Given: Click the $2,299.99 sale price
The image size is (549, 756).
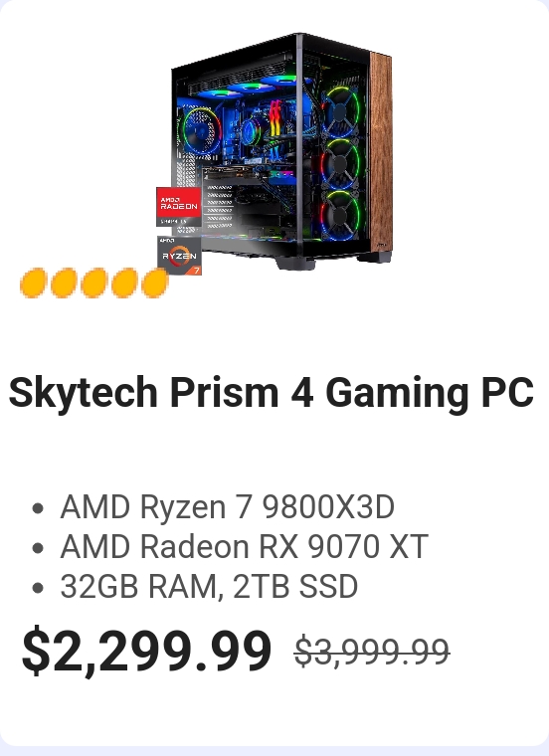Looking at the screenshot, I should point(146,652).
